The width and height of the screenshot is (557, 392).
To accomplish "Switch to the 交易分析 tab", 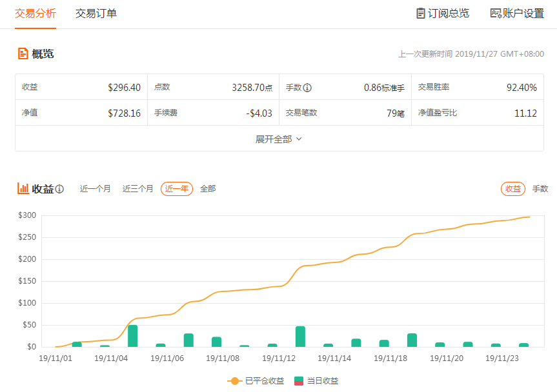I will point(35,14).
